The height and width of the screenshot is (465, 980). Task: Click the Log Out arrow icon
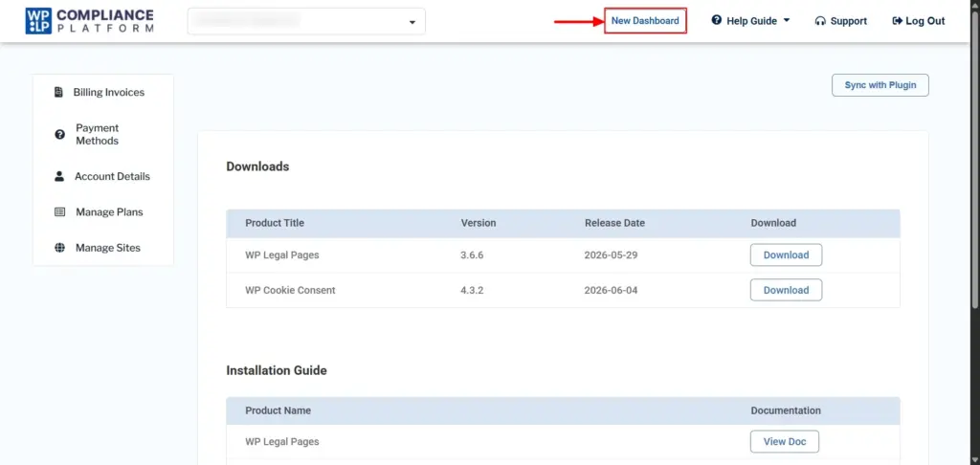[898, 21]
